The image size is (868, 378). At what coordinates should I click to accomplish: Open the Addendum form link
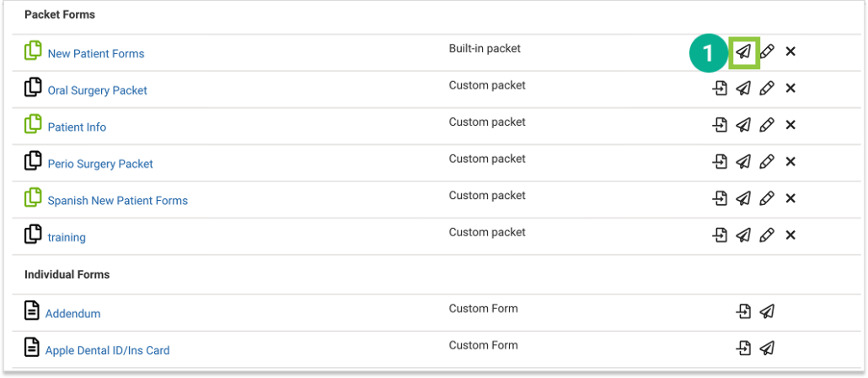coord(72,314)
